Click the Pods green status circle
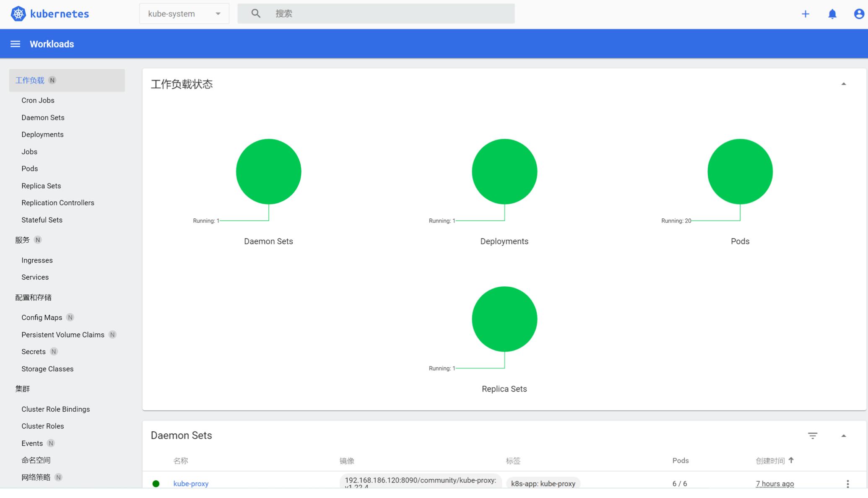 tap(740, 171)
